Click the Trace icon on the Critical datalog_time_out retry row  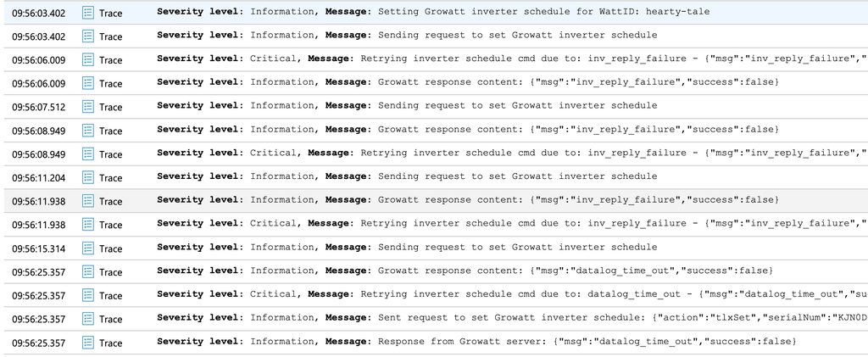tap(87, 295)
